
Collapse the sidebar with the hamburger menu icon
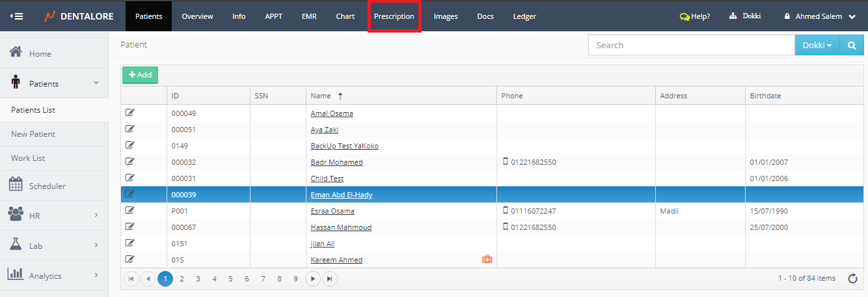point(17,16)
